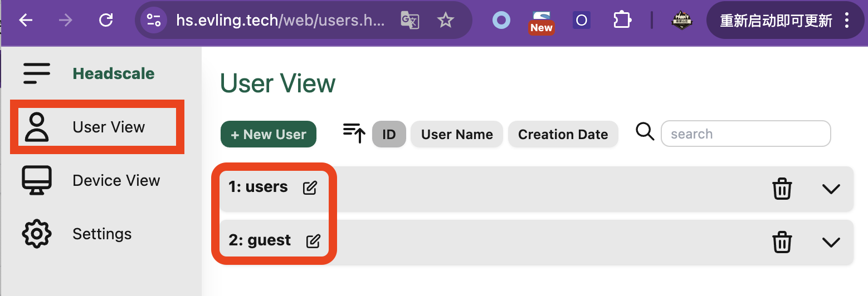Reload the current page
The height and width of the screenshot is (296, 868).
pyautogui.click(x=106, y=21)
